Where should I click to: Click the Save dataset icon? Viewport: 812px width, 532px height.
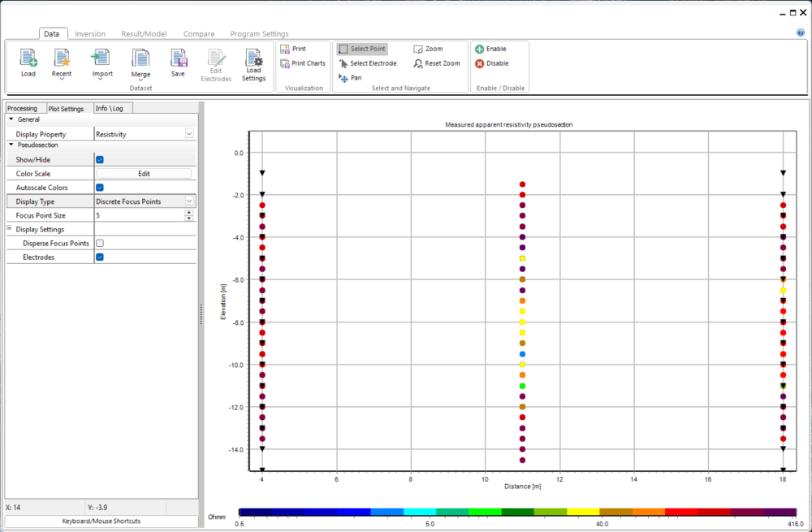click(x=178, y=58)
